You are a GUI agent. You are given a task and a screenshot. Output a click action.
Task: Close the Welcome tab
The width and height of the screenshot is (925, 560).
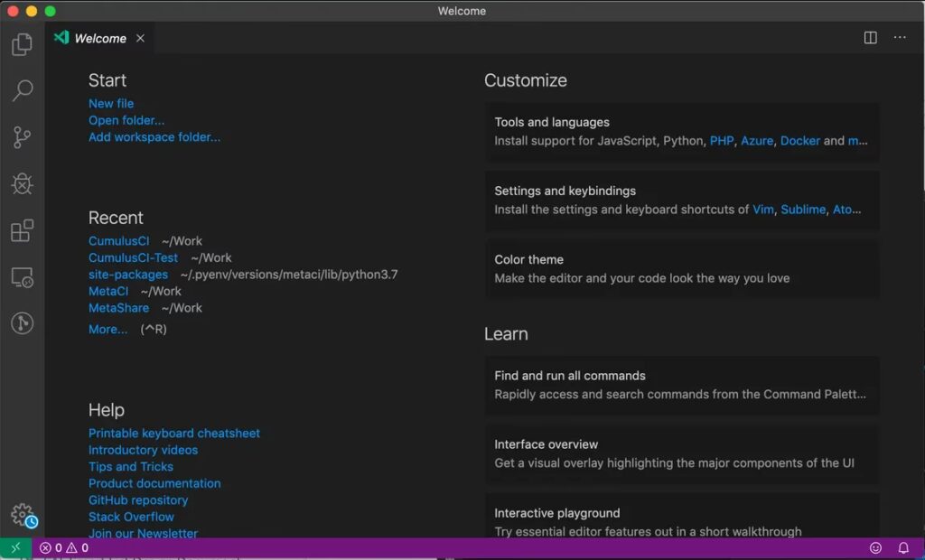click(140, 38)
